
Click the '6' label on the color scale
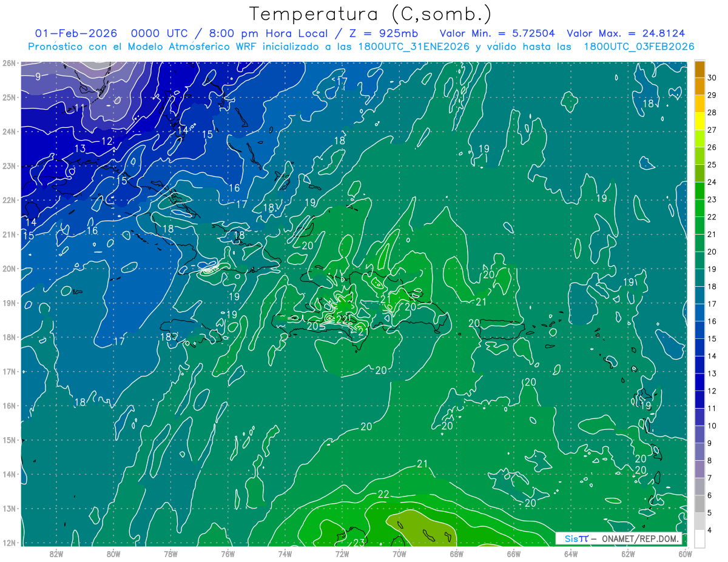[x=710, y=495]
